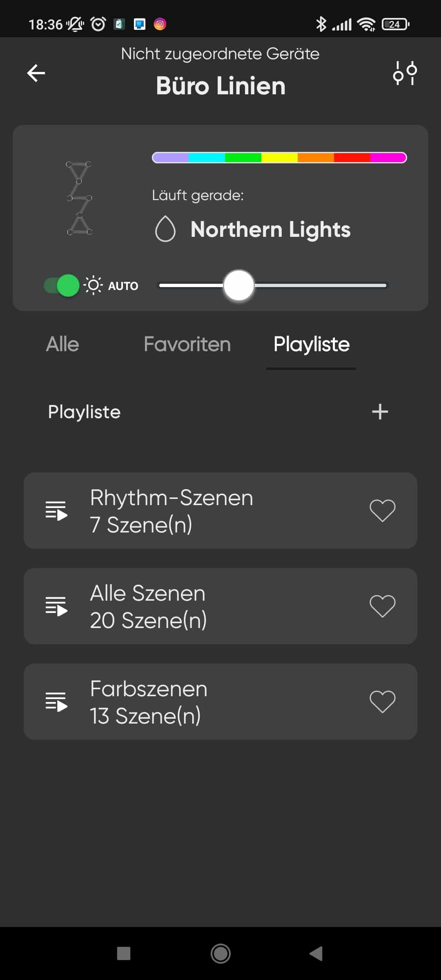Tap the Büro Linien layout shape icon
The width and height of the screenshot is (441, 980).
tap(79, 198)
